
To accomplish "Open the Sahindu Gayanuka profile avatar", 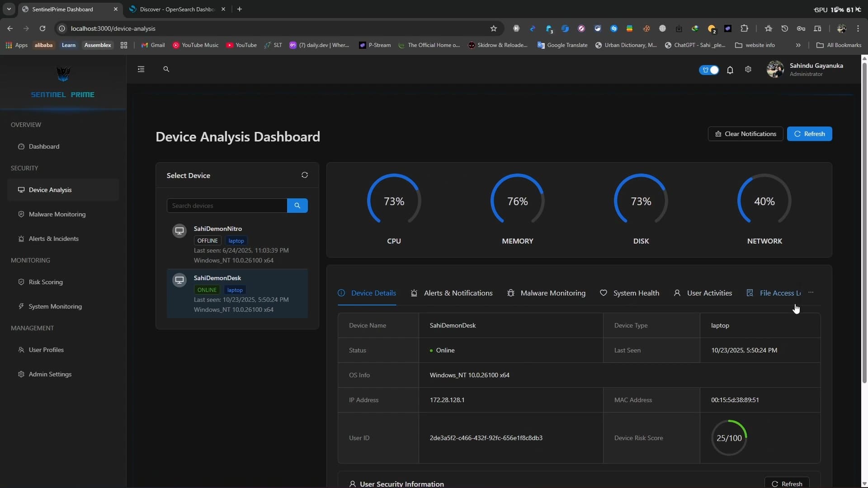I will tap(775, 70).
